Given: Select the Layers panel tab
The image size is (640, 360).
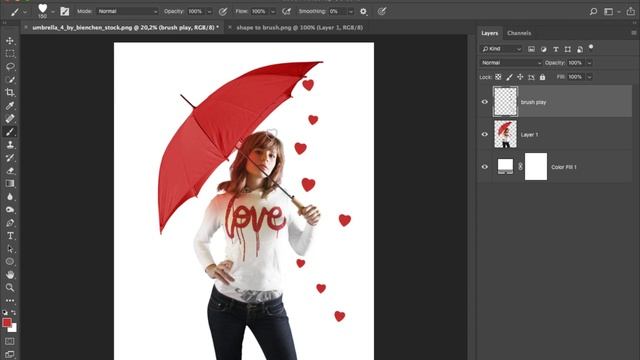Looking at the screenshot, I should (x=489, y=33).
